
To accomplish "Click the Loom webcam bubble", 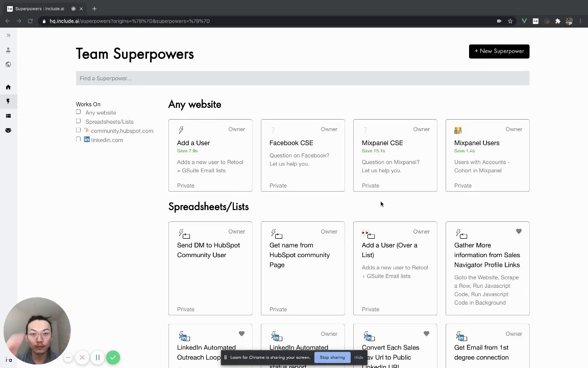I will click(37, 331).
